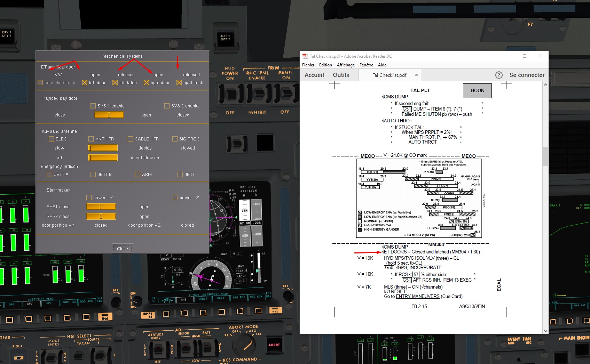Select the Tal Checklist.pdf document tab
The image size is (590, 364).
(x=390, y=75)
